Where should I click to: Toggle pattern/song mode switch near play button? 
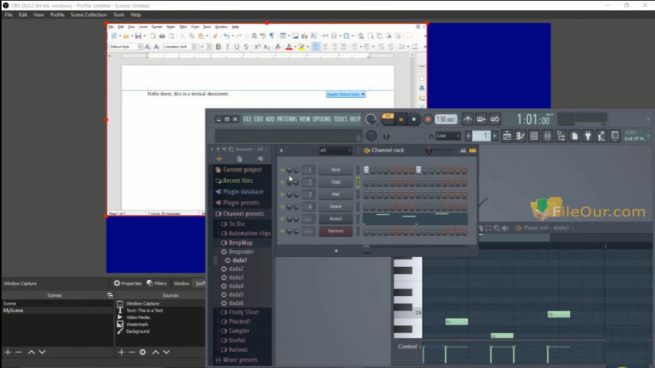coord(388,119)
